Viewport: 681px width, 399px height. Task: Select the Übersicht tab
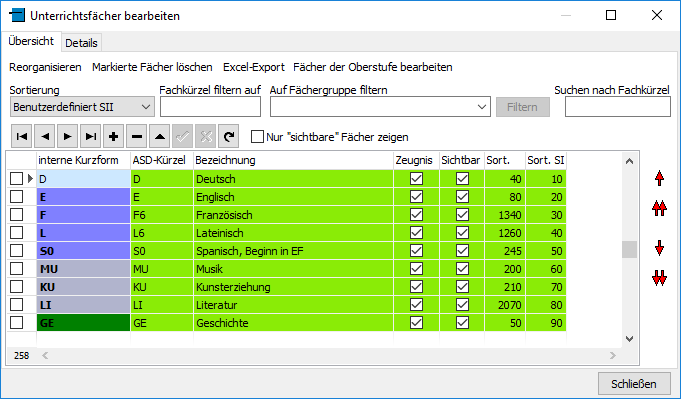point(31,41)
